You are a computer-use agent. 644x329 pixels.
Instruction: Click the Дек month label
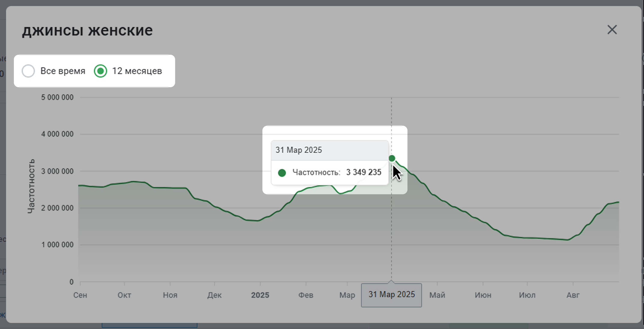click(x=214, y=295)
